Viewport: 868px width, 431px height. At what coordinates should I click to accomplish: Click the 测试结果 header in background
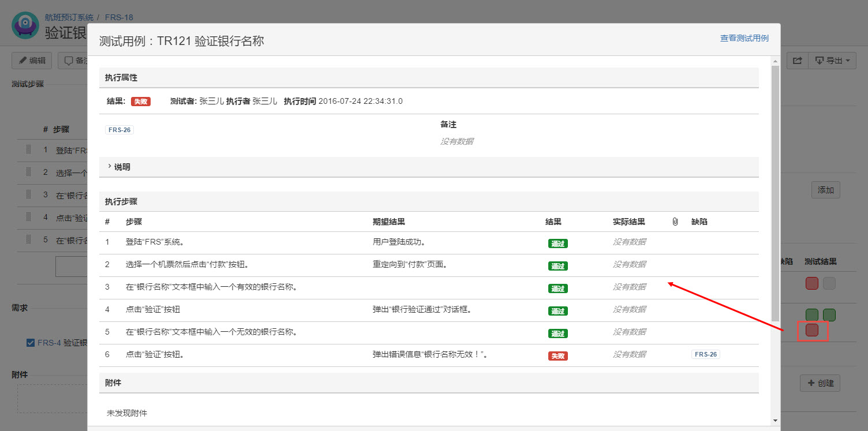[x=821, y=262]
